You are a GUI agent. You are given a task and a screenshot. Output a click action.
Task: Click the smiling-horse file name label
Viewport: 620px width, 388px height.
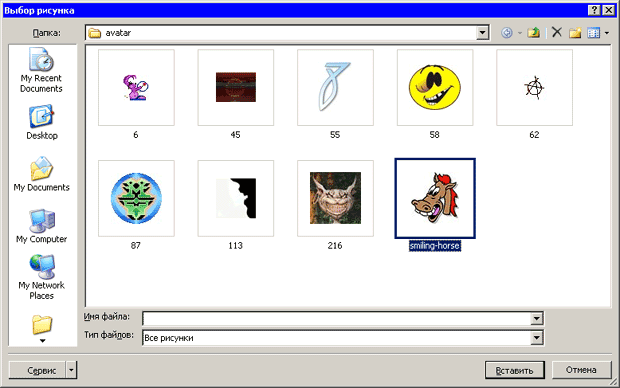click(x=435, y=246)
